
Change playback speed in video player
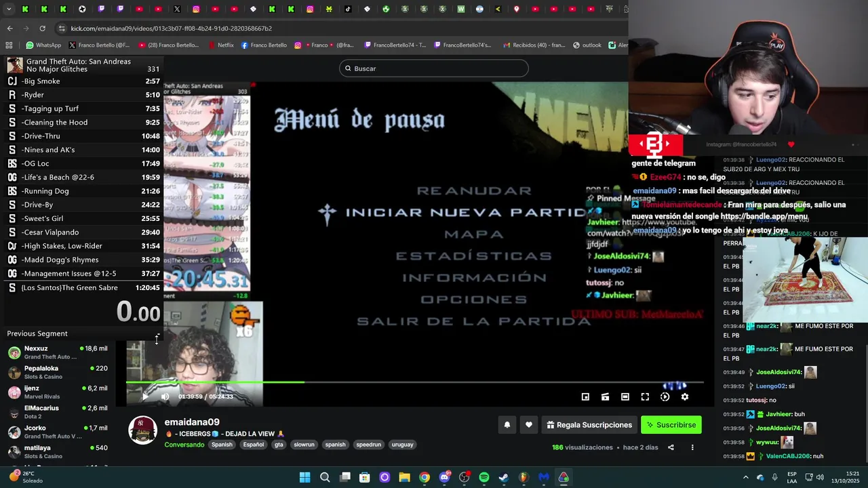coord(665,396)
